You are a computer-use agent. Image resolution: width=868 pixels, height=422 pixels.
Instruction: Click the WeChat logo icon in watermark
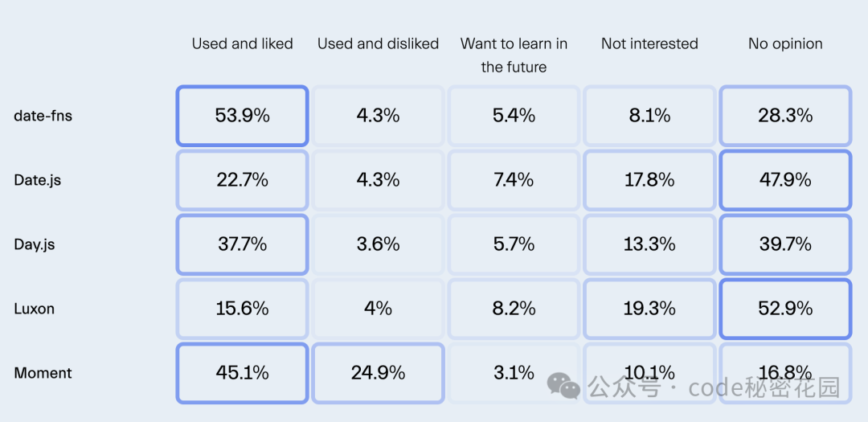pyautogui.click(x=563, y=386)
